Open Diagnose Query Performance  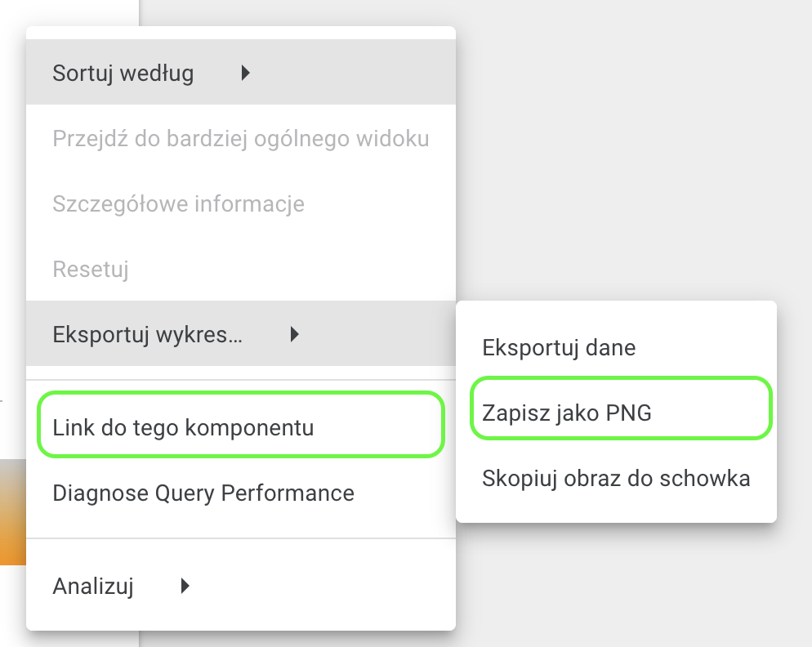click(203, 493)
